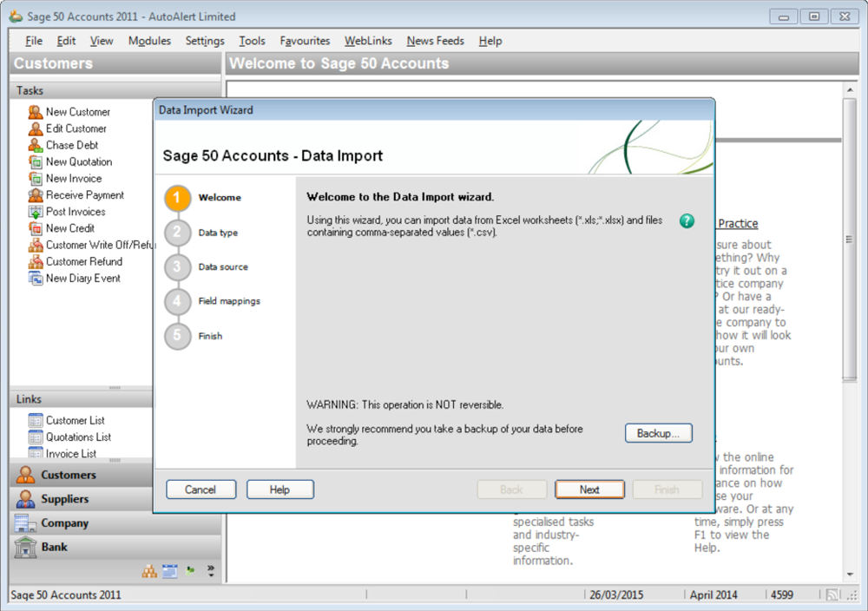Open the News Feeds menu
Image resolution: width=868 pixels, height=611 pixels.
[x=435, y=41]
